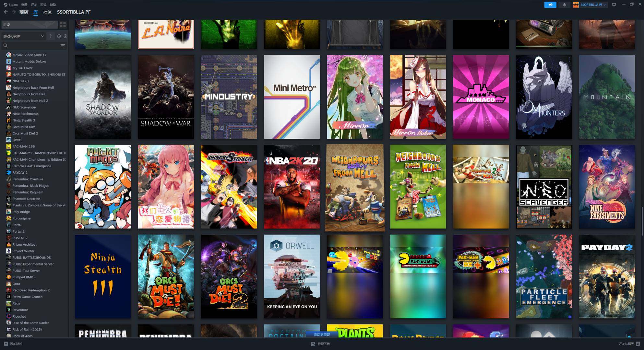The height and width of the screenshot is (350, 644).
Task: Open the Mountain cover tile
Action: [x=607, y=97]
